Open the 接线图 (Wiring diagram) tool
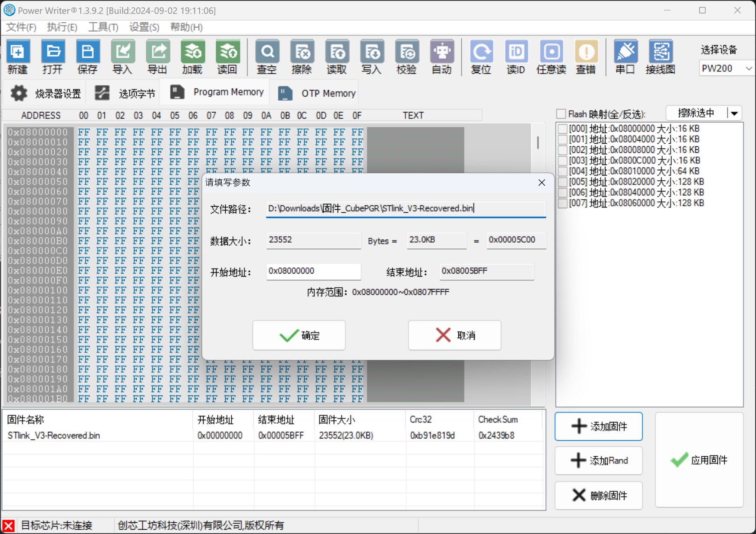The height and width of the screenshot is (534, 756). [661, 57]
